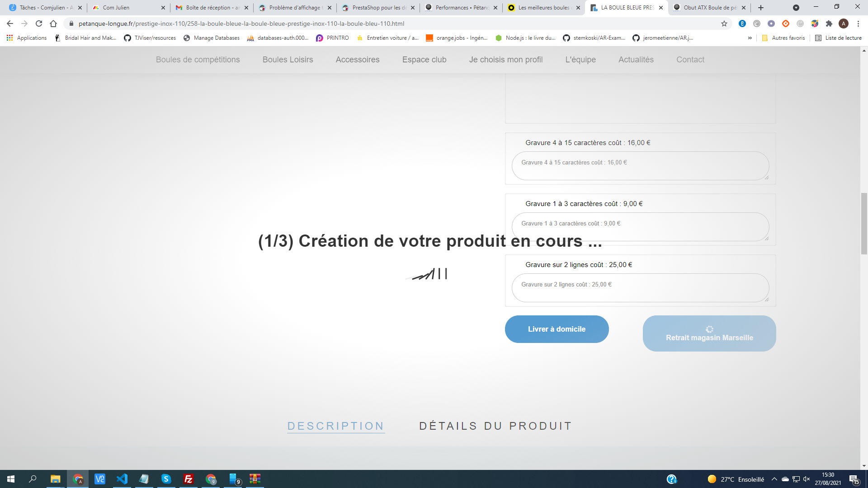Open Chrome three-dot menu

click(858, 23)
